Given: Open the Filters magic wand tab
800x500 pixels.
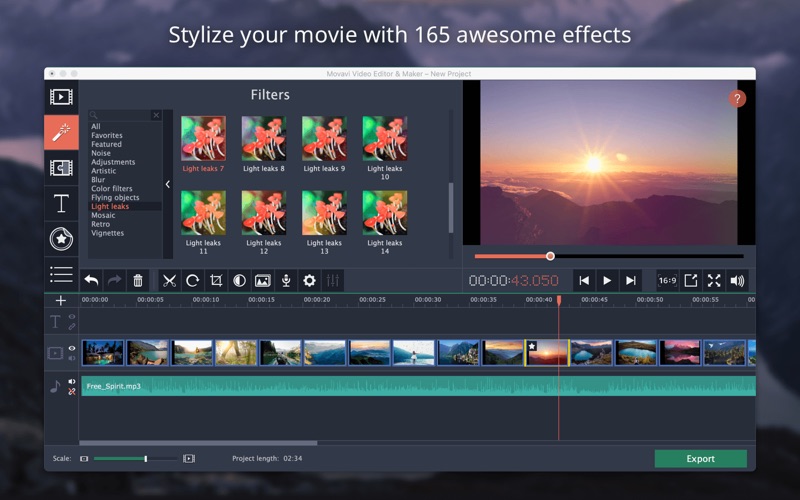Looking at the screenshot, I should [x=61, y=132].
